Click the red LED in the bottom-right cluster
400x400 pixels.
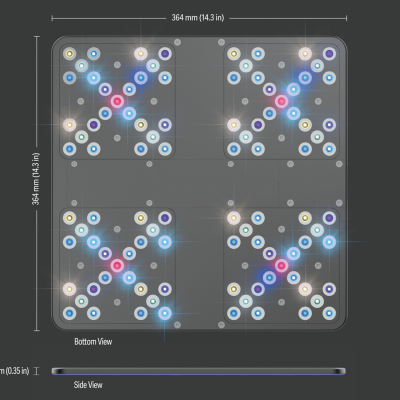click(281, 265)
